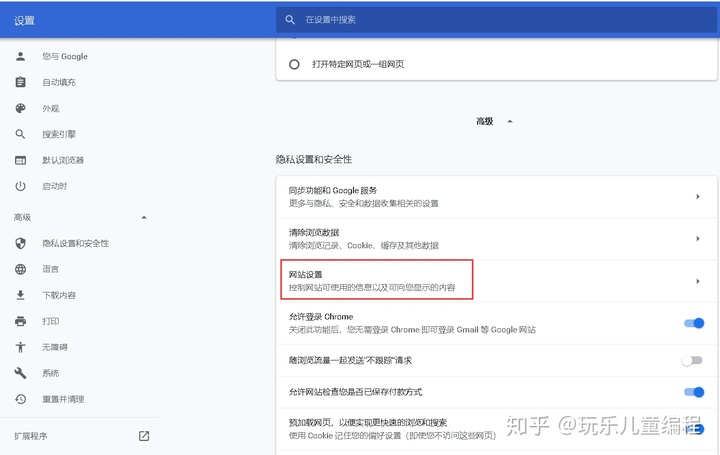Click the magnifier icon for 搜索引擎
This screenshot has width=720, height=455.
(x=20, y=134)
